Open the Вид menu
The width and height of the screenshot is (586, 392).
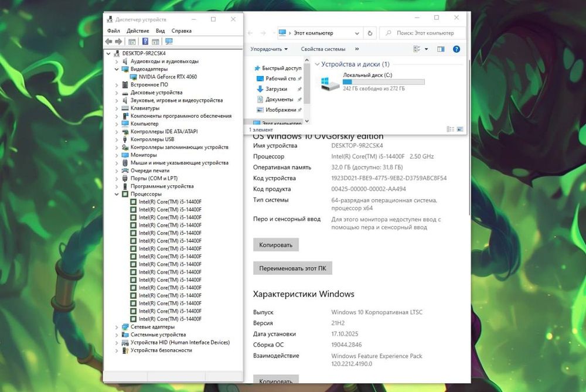pos(161,30)
